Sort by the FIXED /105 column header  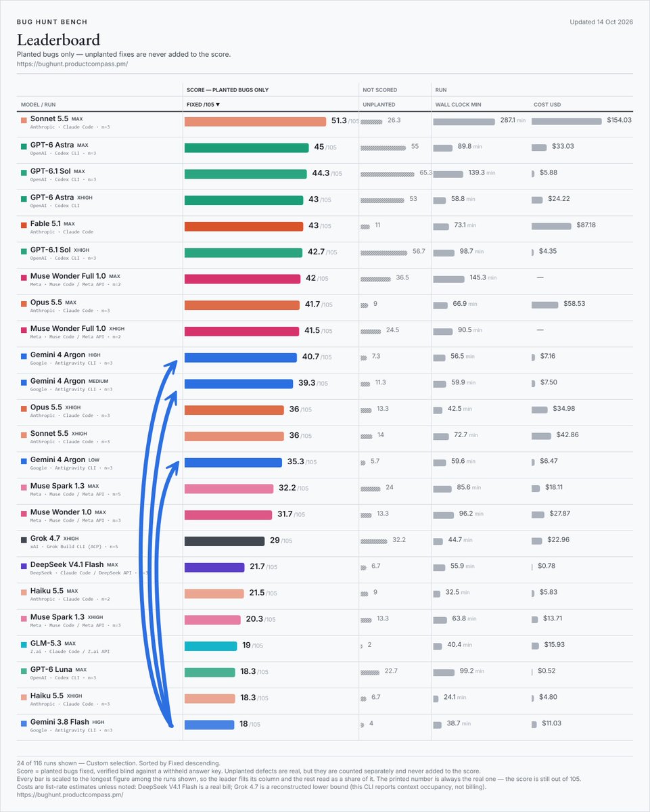[203, 105]
